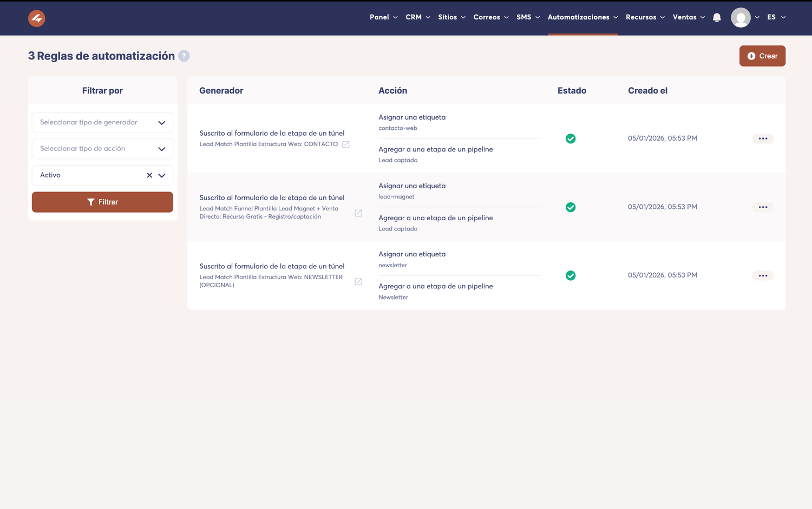Open the Sitios menu
This screenshot has height=509, width=812.
pyautogui.click(x=451, y=17)
